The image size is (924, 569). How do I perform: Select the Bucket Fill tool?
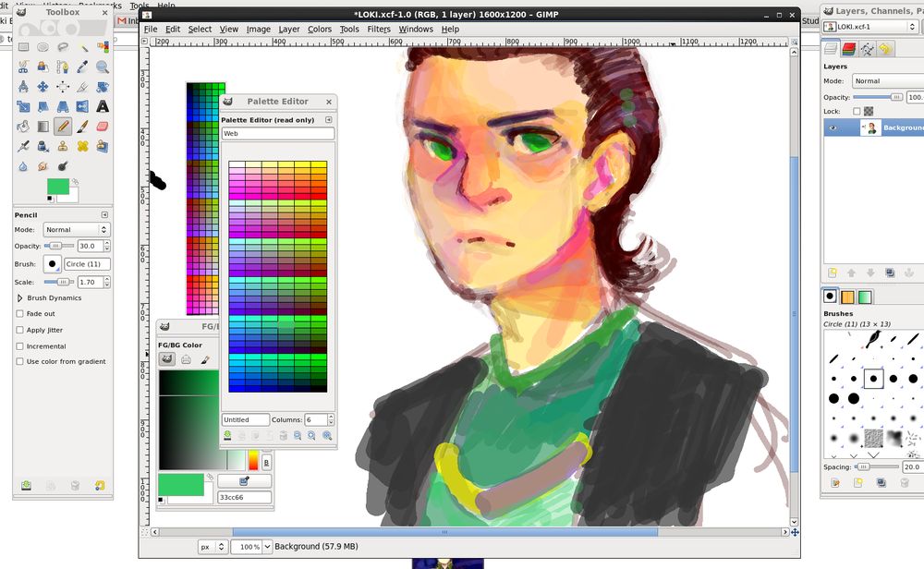pyautogui.click(x=23, y=126)
